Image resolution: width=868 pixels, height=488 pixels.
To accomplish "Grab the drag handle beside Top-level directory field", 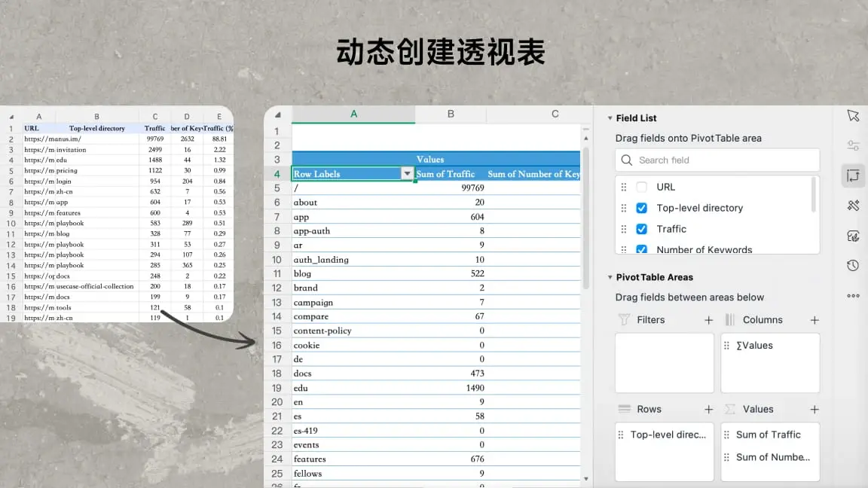I will click(624, 208).
